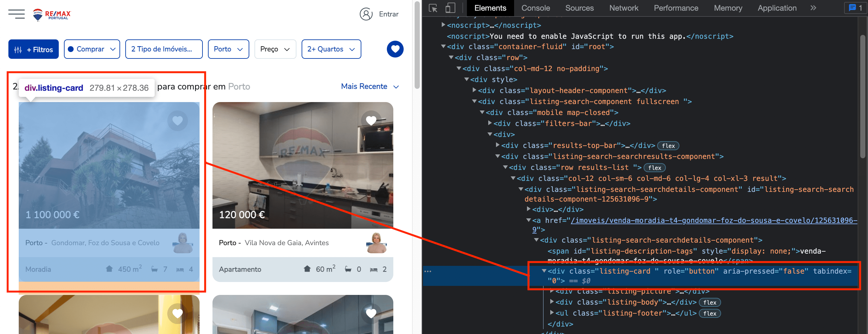
Task: Activate the DevTools inspect element icon
Action: point(433,8)
